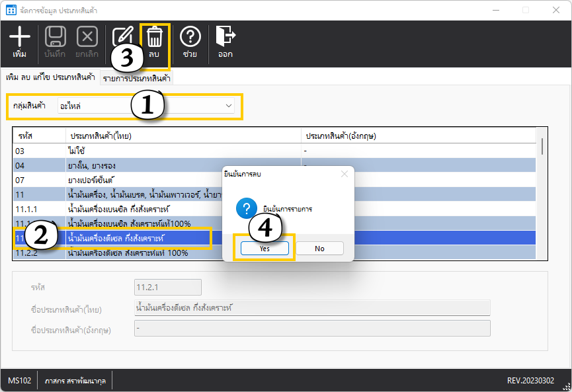Click the Thai product type name field
572x392 pixels.
(311, 308)
